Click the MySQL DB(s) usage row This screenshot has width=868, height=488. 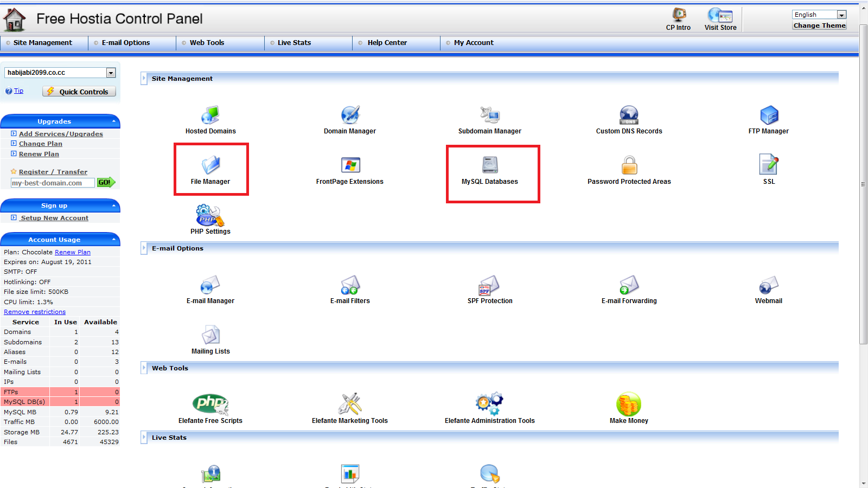[60, 402]
